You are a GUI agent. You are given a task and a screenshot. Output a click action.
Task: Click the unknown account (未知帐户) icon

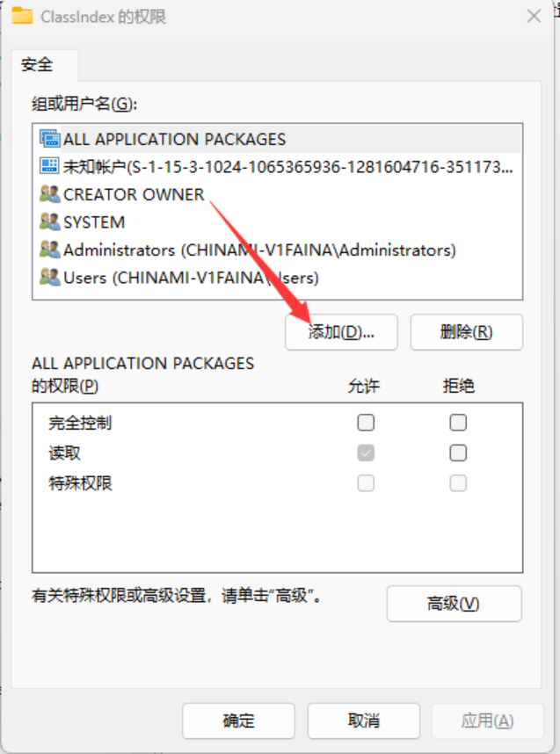coord(49,166)
